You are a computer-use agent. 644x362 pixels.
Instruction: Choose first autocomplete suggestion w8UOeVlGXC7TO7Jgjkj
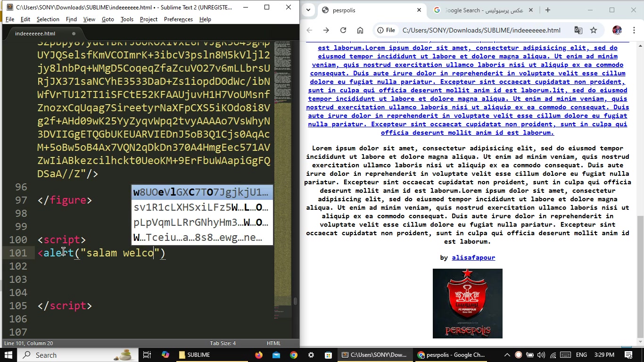coord(202,192)
